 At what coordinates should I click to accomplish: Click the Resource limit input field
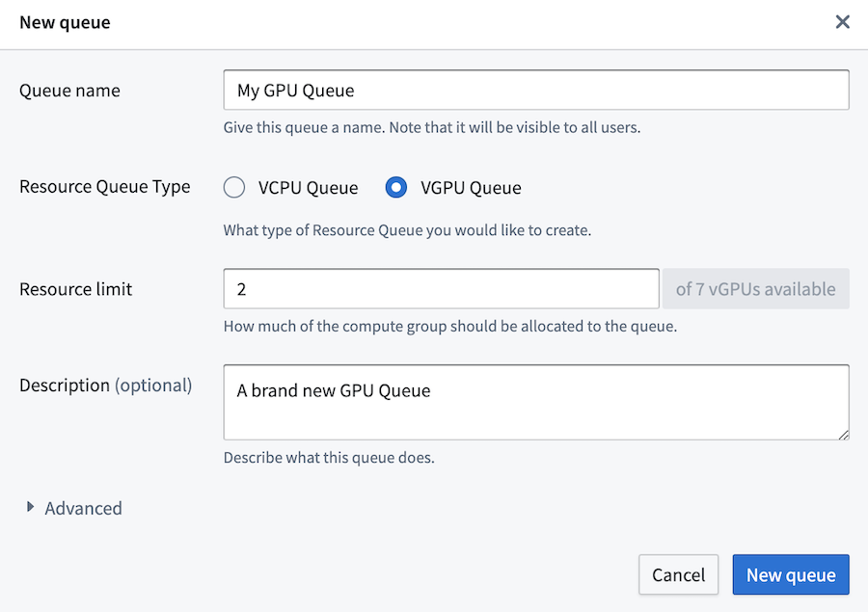pos(441,288)
